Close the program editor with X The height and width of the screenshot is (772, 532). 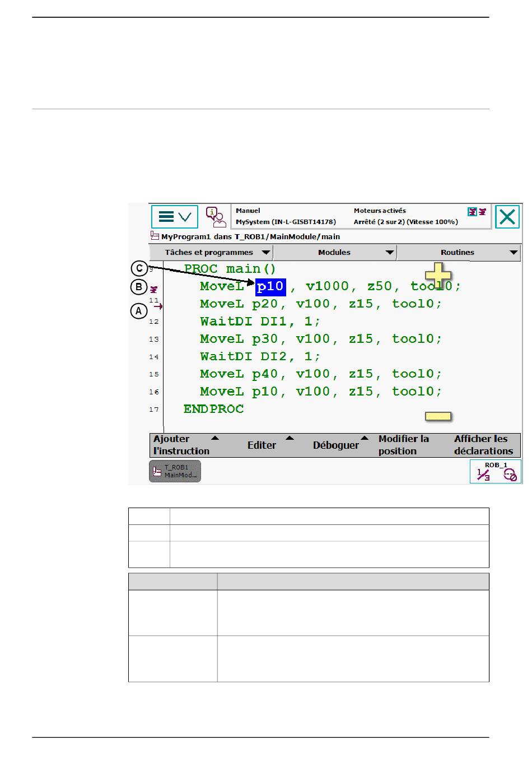click(x=507, y=217)
